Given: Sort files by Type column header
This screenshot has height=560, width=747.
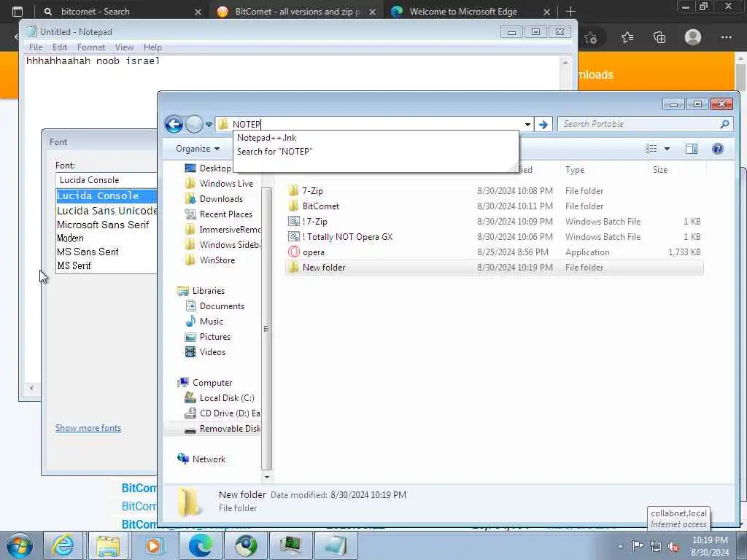Looking at the screenshot, I should pos(575,170).
